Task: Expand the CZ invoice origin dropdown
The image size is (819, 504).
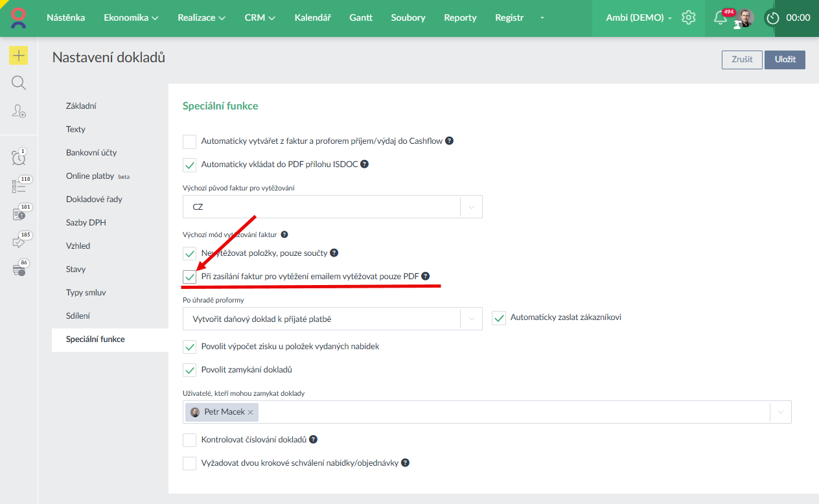Action: [x=471, y=207]
